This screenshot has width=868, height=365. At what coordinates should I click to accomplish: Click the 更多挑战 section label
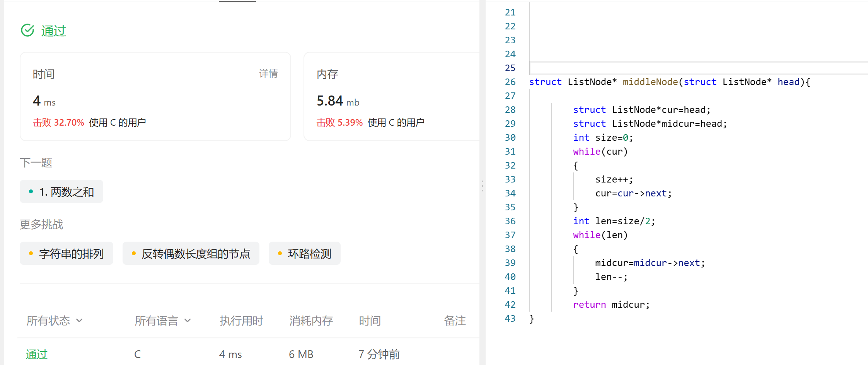(x=41, y=224)
